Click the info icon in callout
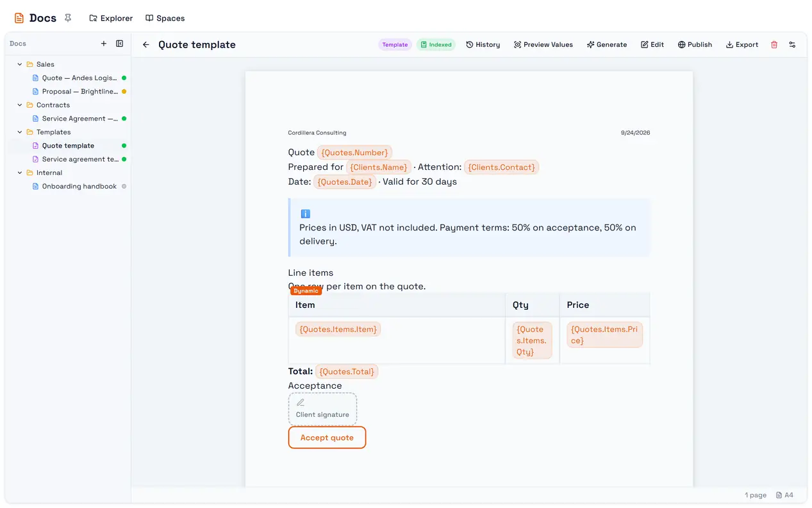Image resolution: width=812 pixels, height=508 pixels. coord(305,214)
